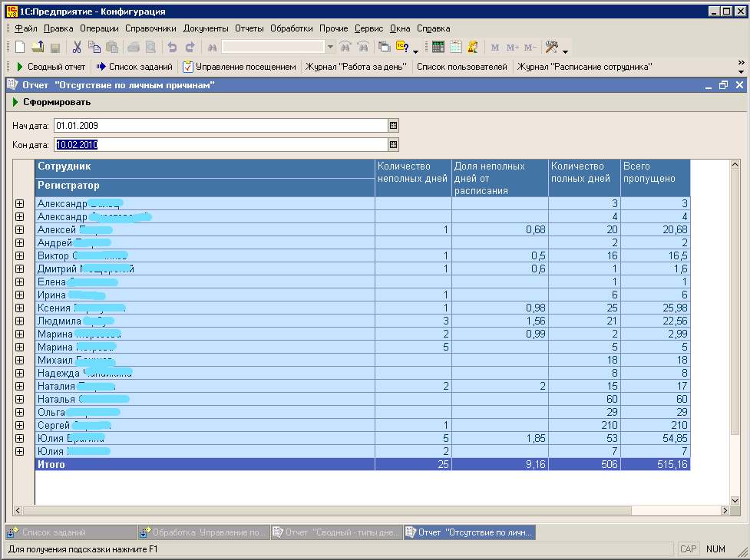This screenshot has width=750, height=560.
Task: Click the Кон дата input field
Action: tap(220, 145)
